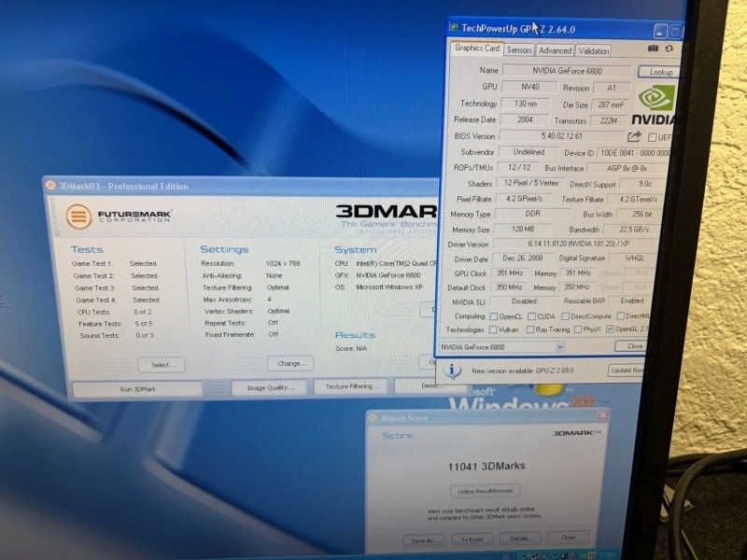Toggle the Ray Tracing checkbox
Screen dimensions: 747x560
tap(529, 329)
